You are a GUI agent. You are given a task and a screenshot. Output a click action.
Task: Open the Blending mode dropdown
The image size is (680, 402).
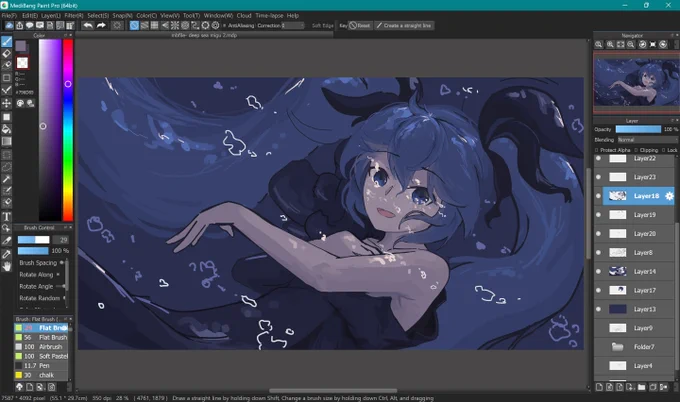[x=647, y=140]
